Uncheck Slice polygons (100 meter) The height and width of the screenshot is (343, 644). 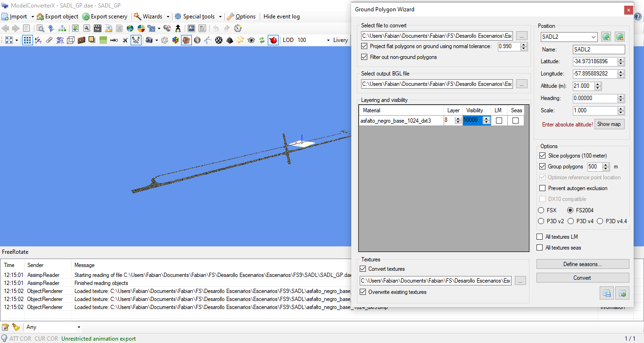[x=542, y=156]
